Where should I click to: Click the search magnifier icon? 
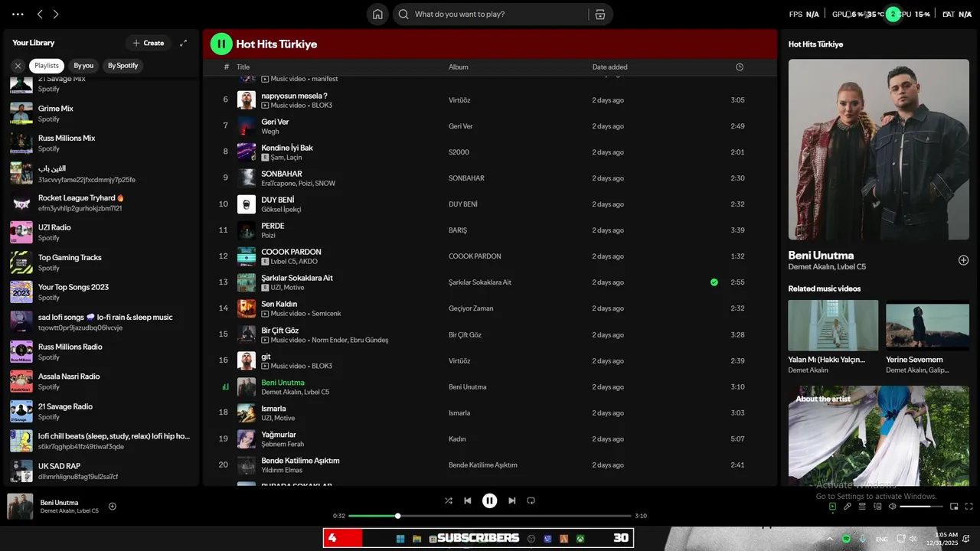click(403, 15)
